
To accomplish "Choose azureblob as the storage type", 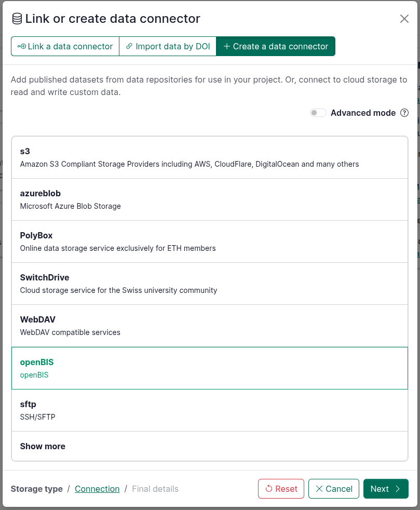I will 210,199.
